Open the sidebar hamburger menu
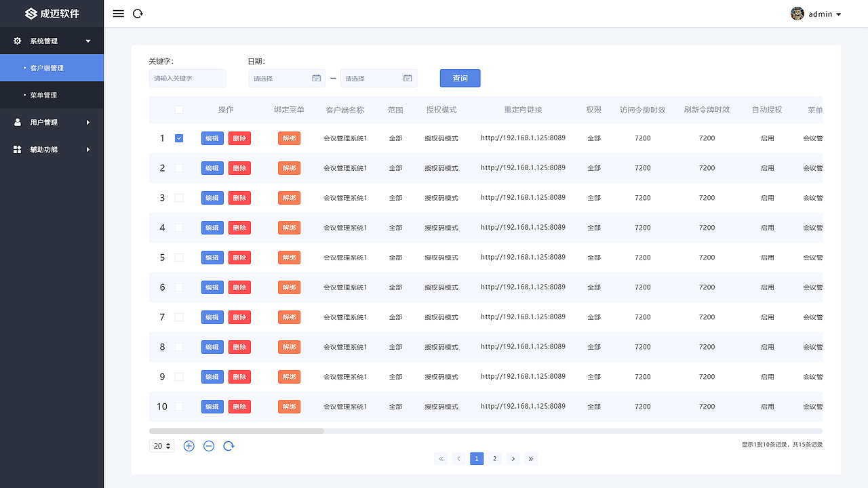Viewport: 868px width, 488px height. pyautogui.click(x=119, y=13)
